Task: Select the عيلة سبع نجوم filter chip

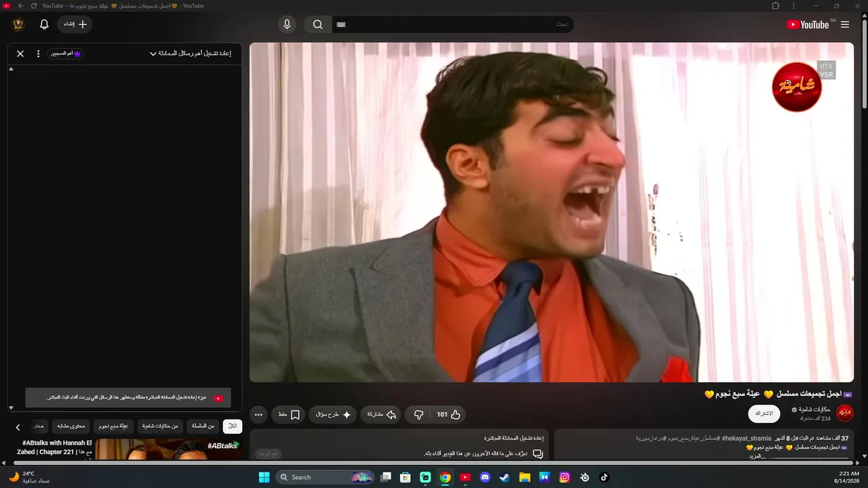Action: coord(113,426)
